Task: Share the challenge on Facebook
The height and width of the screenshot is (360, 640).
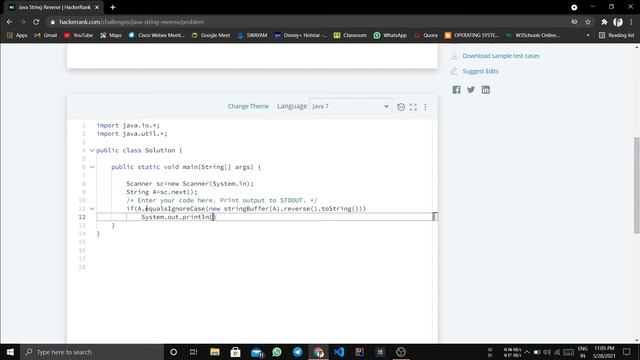Action: coord(456,90)
